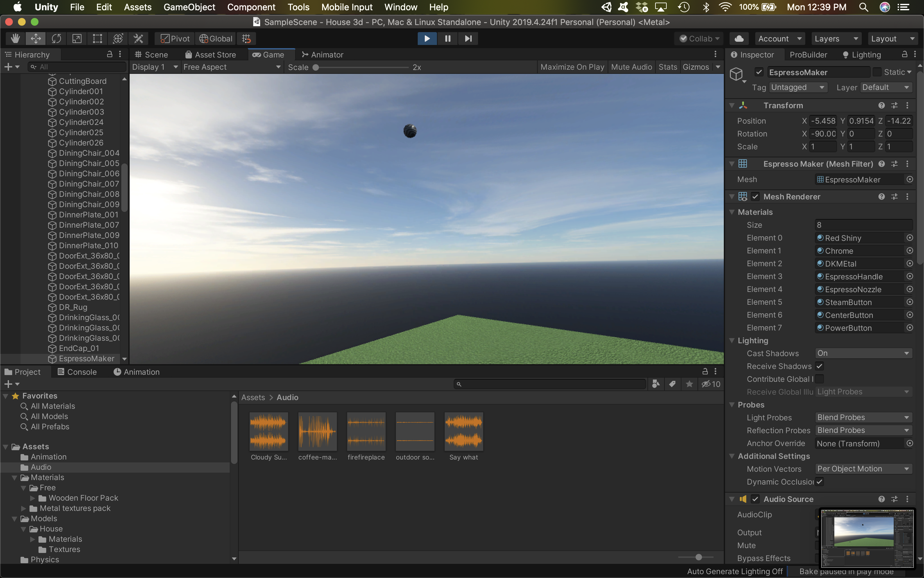This screenshot has width=924, height=578.
Task: Open Tag Untagged dropdown
Action: click(798, 87)
